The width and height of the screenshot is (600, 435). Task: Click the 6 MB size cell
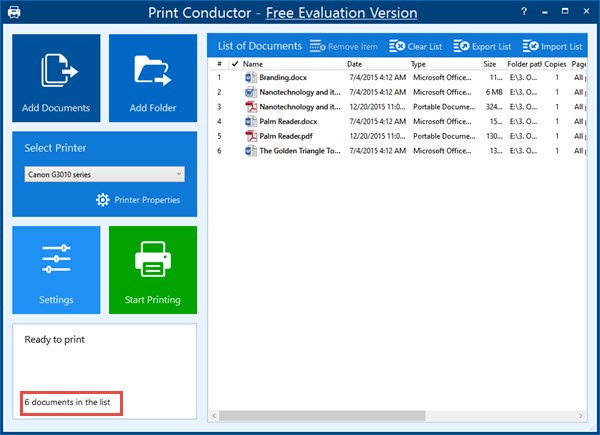coord(494,92)
